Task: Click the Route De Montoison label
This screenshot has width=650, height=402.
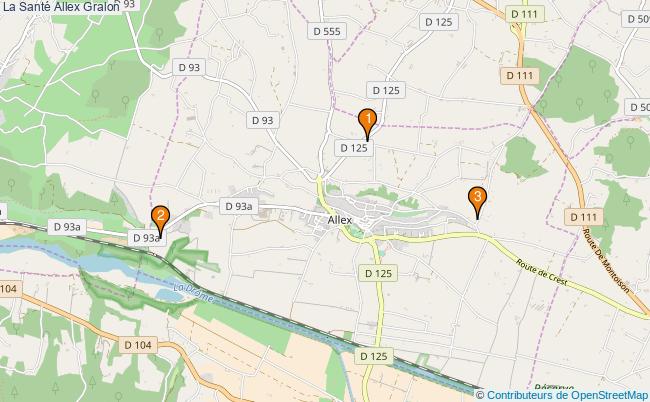Action: [606, 260]
